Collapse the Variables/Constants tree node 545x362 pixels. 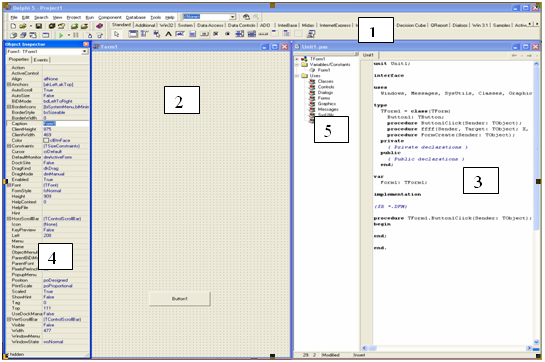click(x=297, y=65)
